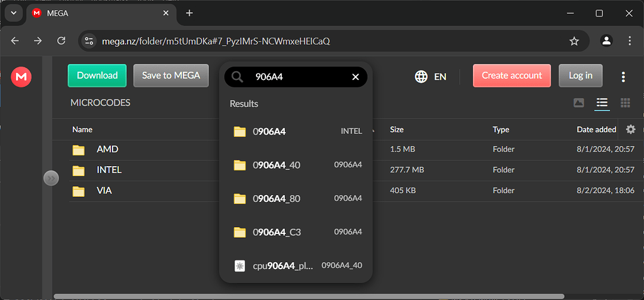The width and height of the screenshot is (644, 300).
Task: Click the MEGA logo in sidebar
Action: 22,77
